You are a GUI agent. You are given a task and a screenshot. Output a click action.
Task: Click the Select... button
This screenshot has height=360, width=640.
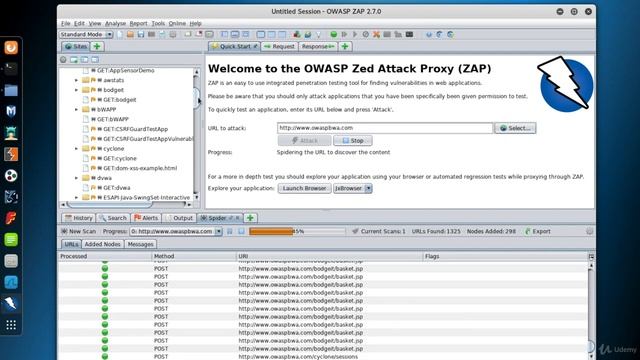click(515, 128)
